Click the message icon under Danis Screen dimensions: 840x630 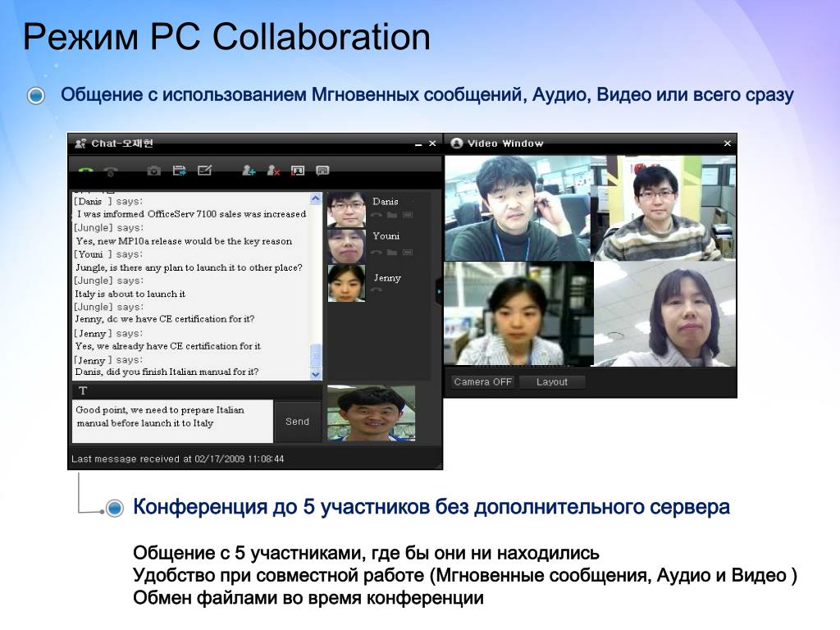(x=408, y=215)
